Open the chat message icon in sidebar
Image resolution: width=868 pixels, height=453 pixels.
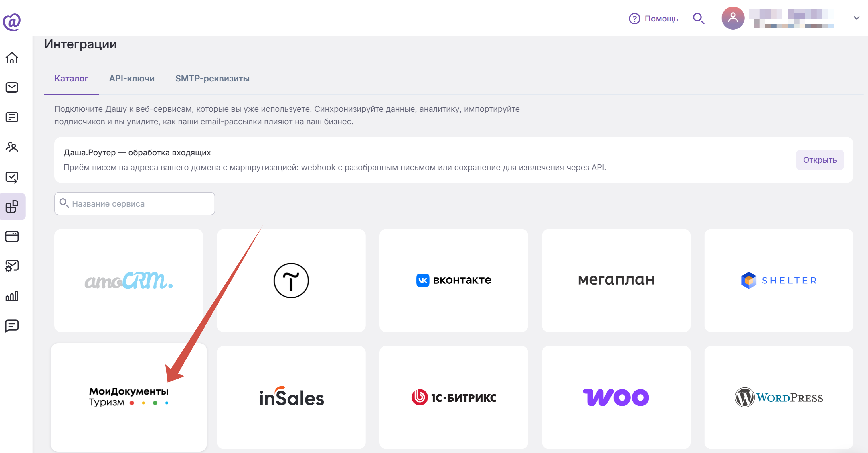(x=12, y=326)
